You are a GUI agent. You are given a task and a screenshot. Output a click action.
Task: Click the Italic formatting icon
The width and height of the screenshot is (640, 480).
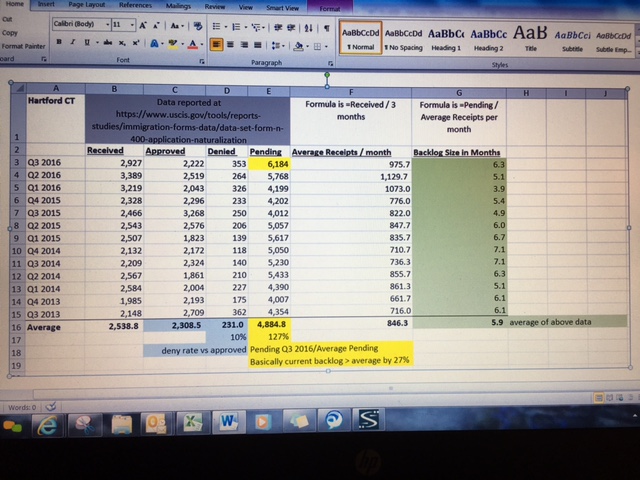[74, 43]
